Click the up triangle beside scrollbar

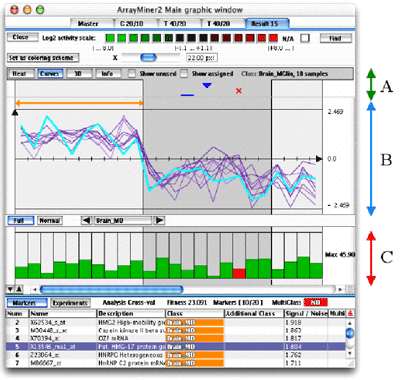pyautogui.click(x=19, y=289)
